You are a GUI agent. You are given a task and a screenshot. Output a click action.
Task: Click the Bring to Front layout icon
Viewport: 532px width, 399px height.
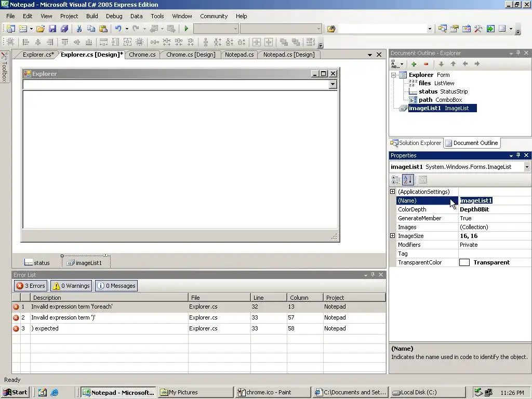pyautogui.click(x=284, y=42)
